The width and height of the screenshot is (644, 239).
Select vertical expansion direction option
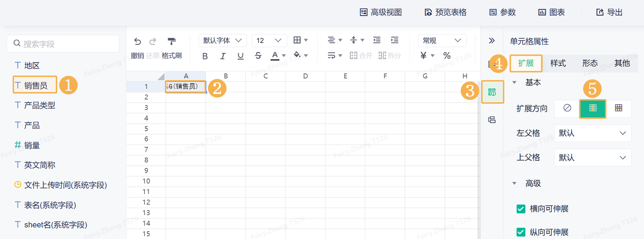593,108
